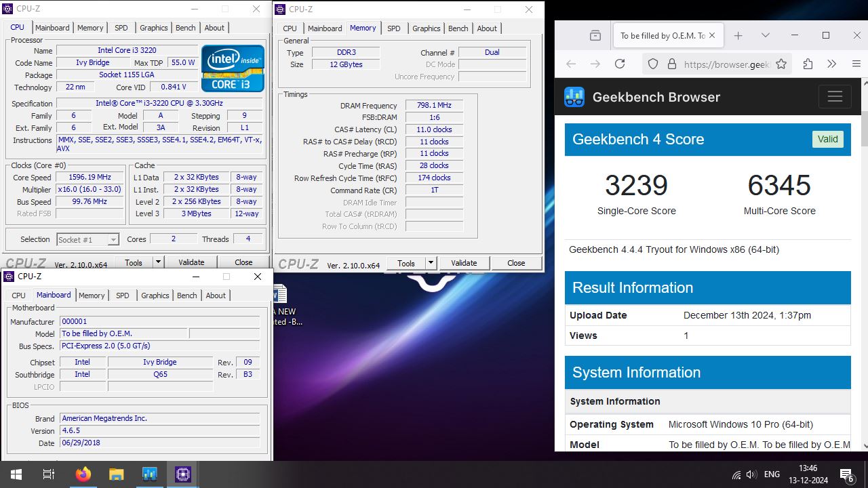Image resolution: width=868 pixels, height=488 pixels.
Task: Click the Firefox URL address field
Action: 726,64
